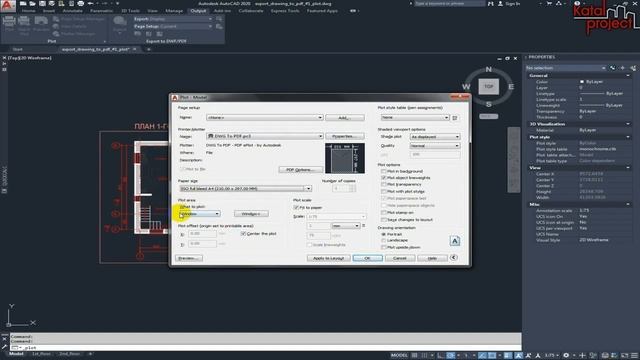Image resolution: width=640 pixels, height=360 pixels.
Task: Toggle snap mode in status bar
Action: click(x=424, y=356)
